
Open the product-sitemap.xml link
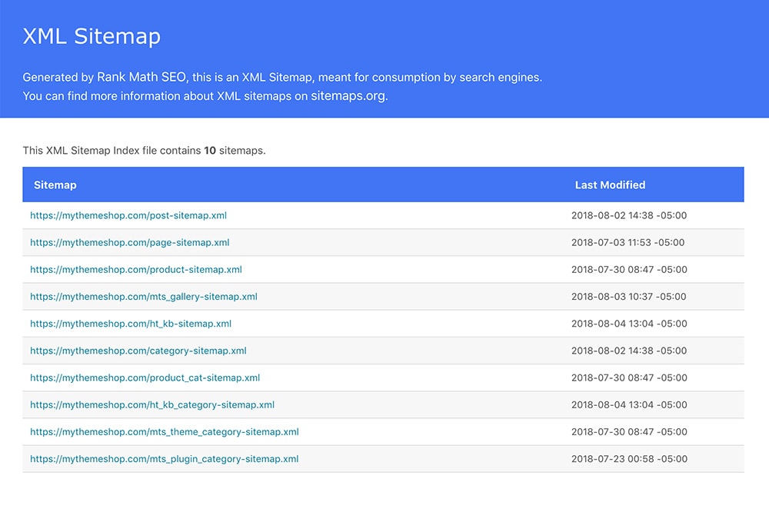[x=135, y=269]
